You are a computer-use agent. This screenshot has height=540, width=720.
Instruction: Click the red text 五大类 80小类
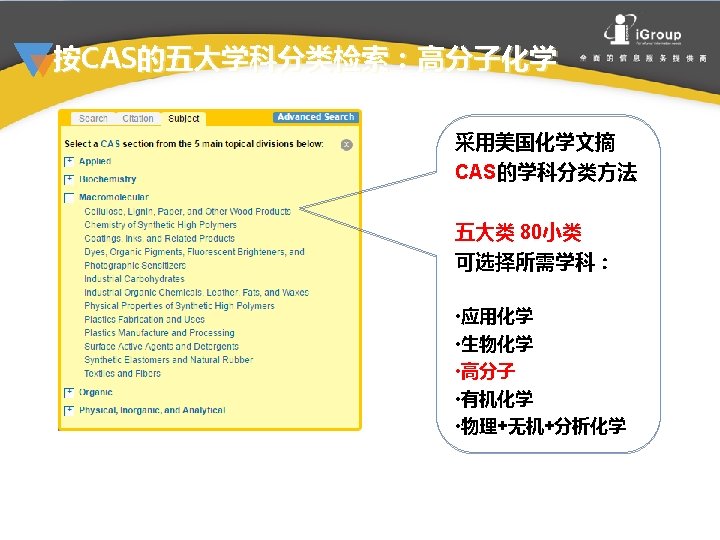(x=518, y=232)
